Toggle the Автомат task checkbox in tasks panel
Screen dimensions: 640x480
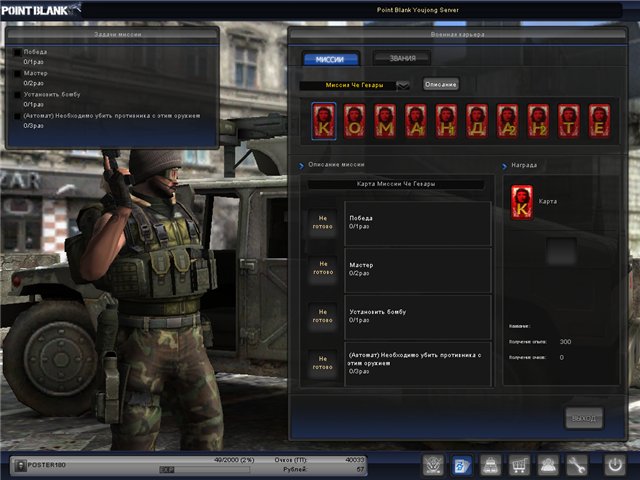tap(17, 116)
